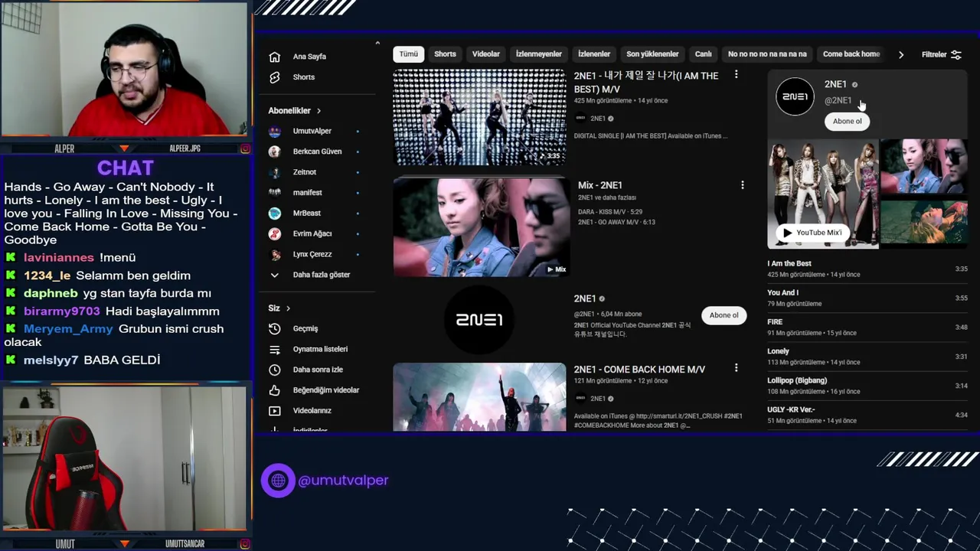Open MrBeast channel avatar in sidebar
The height and width of the screenshot is (551, 980).
coord(275,214)
